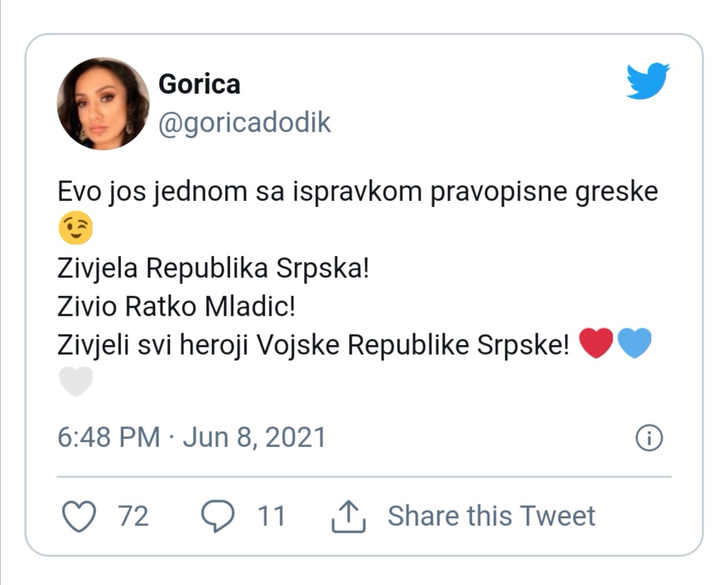Click the "Zivio Ratko Mladic!" line
This screenshot has height=585, width=728.
click(x=177, y=307)
